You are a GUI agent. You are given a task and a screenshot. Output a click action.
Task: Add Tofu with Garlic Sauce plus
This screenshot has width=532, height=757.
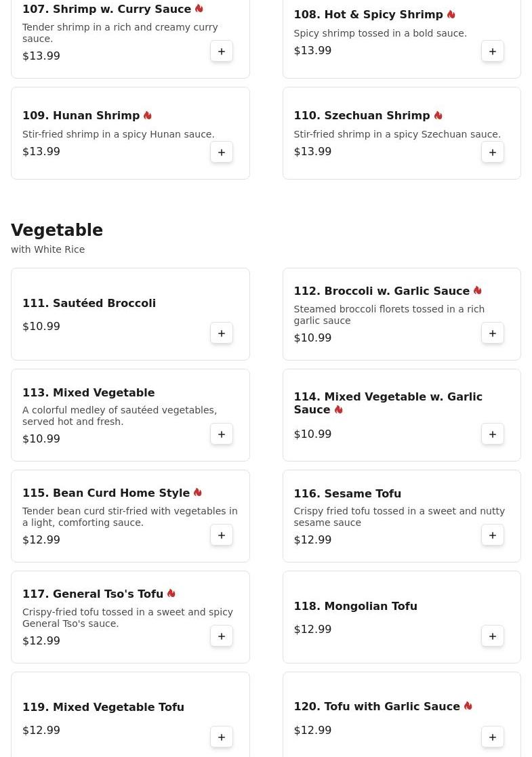point(493,737)
